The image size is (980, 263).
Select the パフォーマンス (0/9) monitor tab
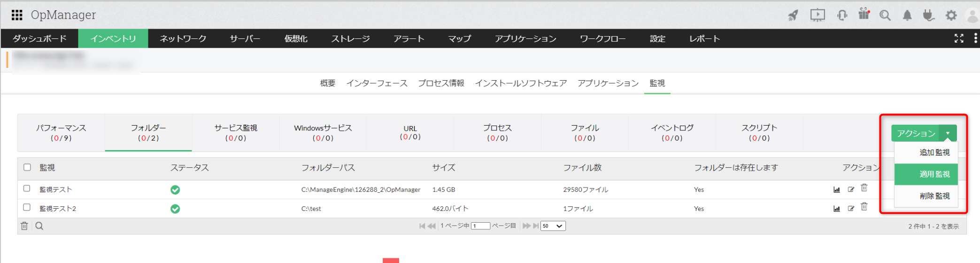tap(61, 133)
